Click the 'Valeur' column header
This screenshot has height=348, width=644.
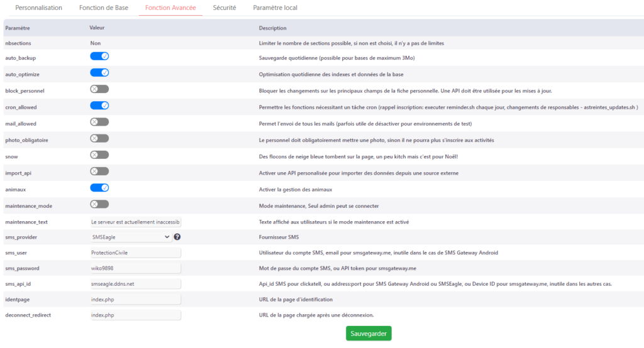(x=97, y=28)
